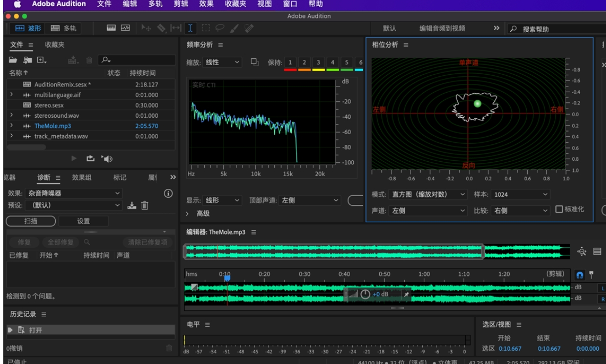Click the trash icon in the Files panel toolbar
Screen dimensions: 606x364
(89, 60)
